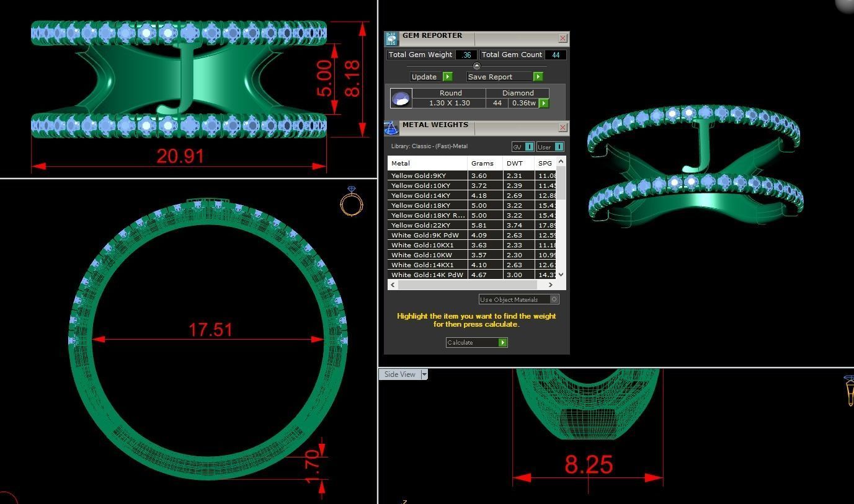Click the Grams column header
This screenshot has width=854, height=504.
[486, 163]
